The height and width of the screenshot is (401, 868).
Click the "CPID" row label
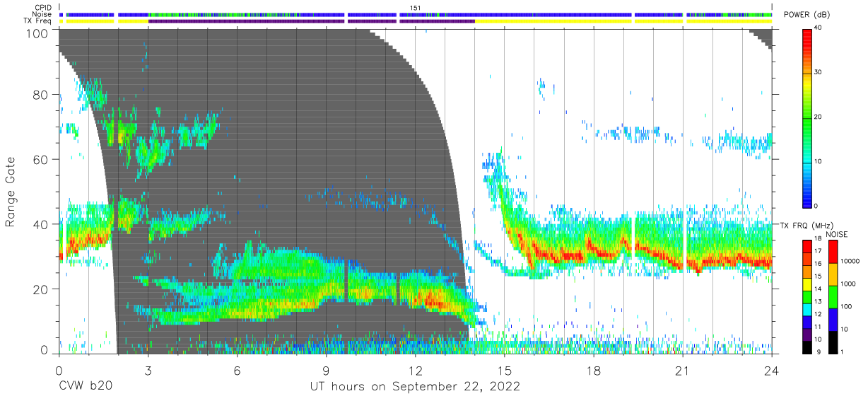[x=43, y=8]
